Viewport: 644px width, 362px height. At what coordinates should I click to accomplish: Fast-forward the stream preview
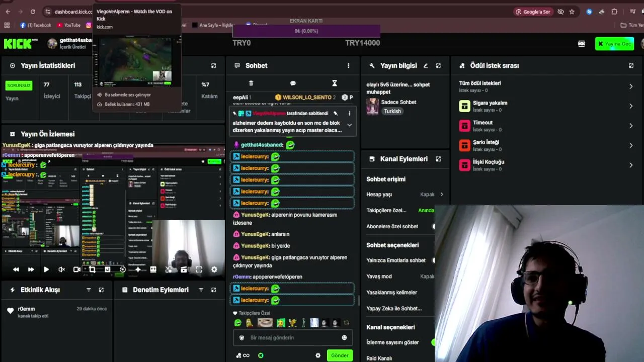31,269
